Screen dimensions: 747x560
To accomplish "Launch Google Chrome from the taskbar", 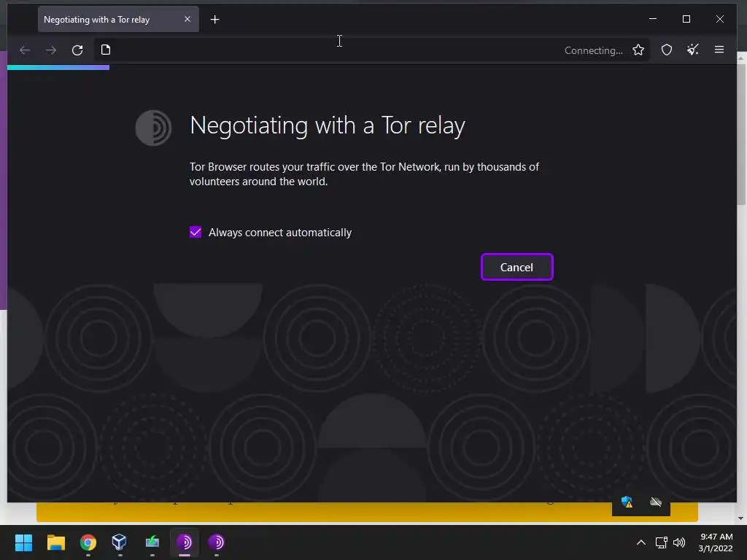I will (88, 542).
